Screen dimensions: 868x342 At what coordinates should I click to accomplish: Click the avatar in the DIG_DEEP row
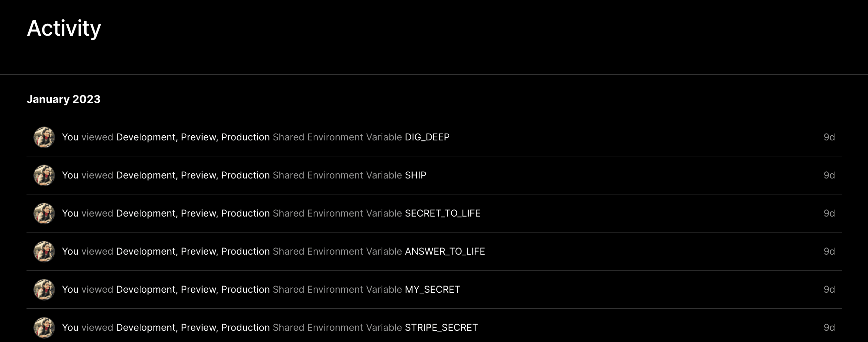point(44,137)
